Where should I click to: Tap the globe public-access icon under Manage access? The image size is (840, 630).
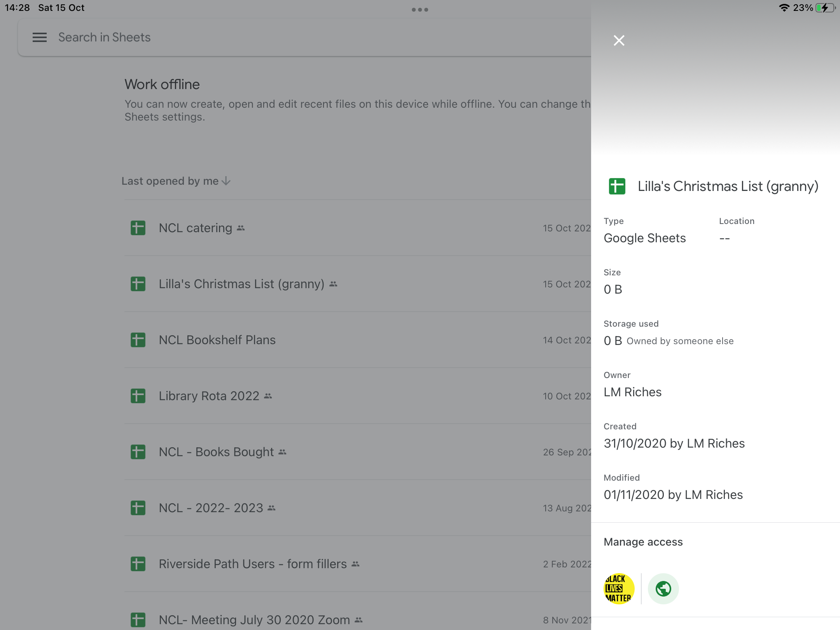[663, 588]
